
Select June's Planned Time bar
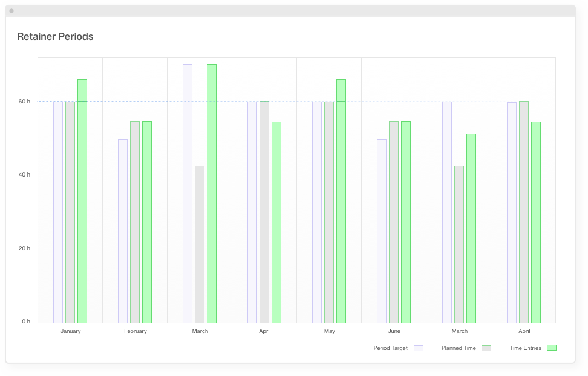click(394, 222)
